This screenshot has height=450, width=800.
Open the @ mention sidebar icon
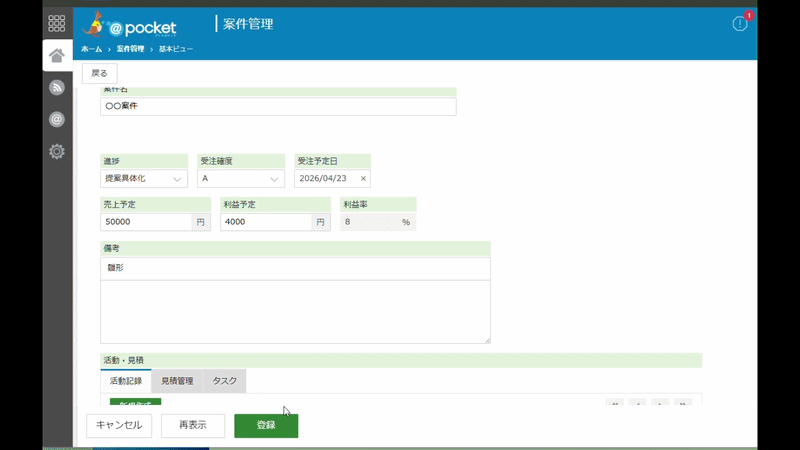coord(57,119)
